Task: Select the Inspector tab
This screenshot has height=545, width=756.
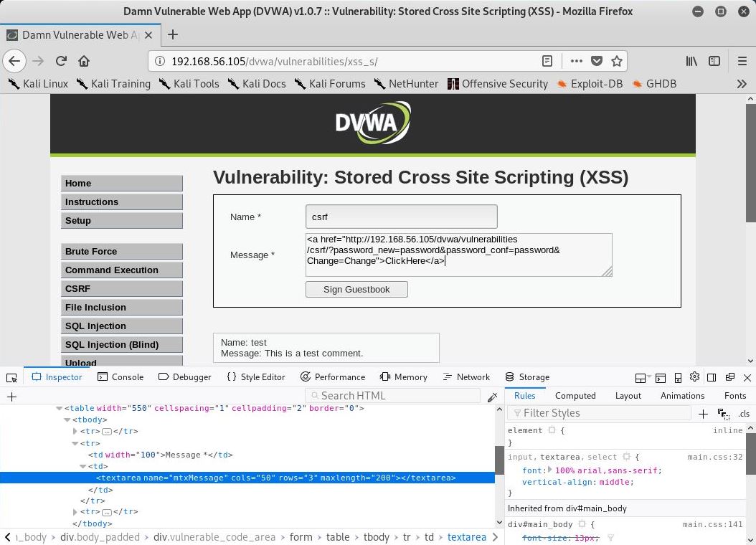Action: [57, 376]
